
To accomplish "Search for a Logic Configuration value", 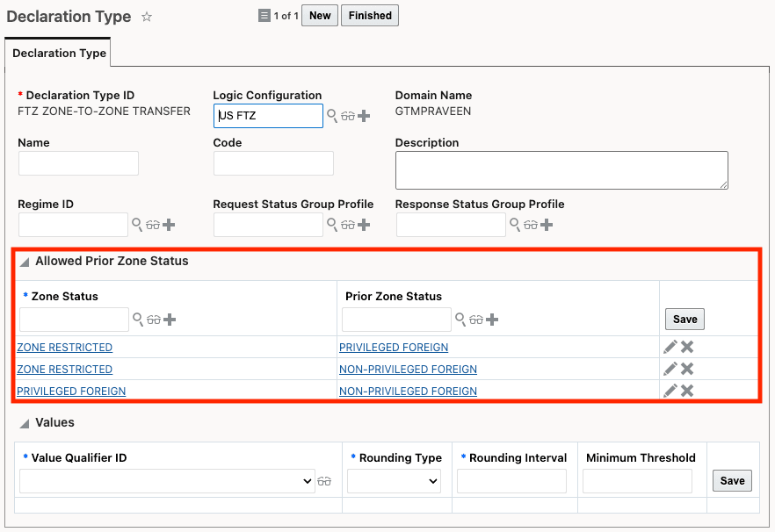I will click(332, 116).
